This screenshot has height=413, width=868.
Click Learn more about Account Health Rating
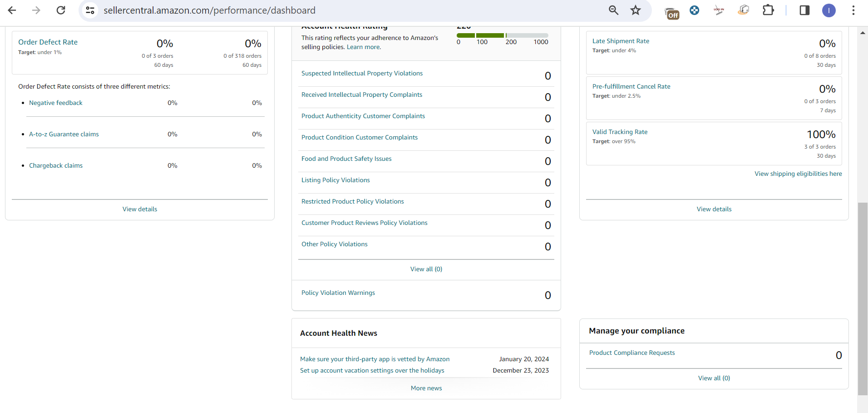(364, 47)
